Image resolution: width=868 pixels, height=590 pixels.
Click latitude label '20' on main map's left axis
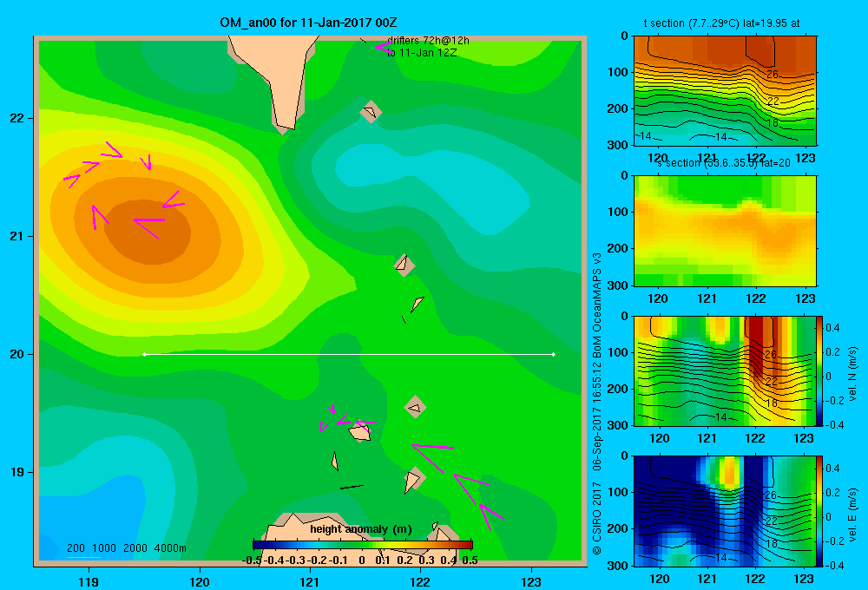tap(17, 354)
